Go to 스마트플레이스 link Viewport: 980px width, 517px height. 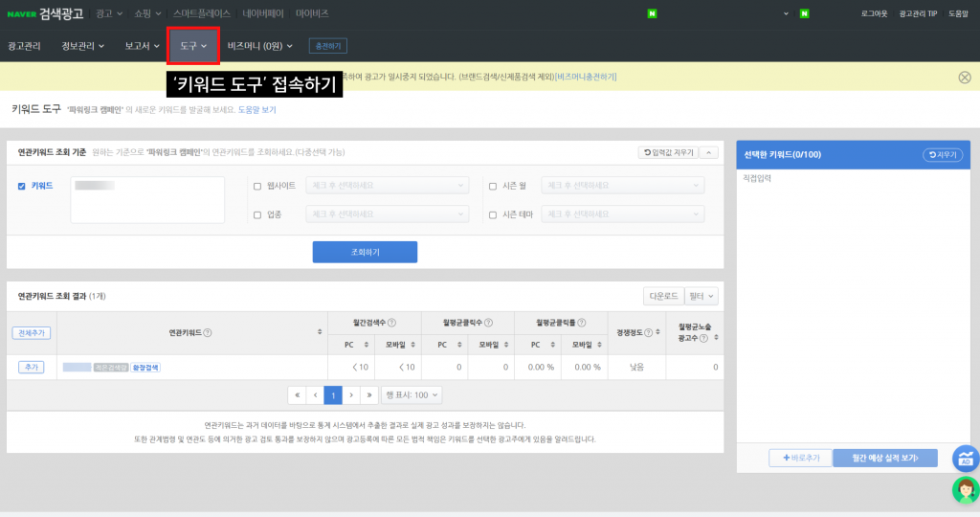(x=201, y=13)
